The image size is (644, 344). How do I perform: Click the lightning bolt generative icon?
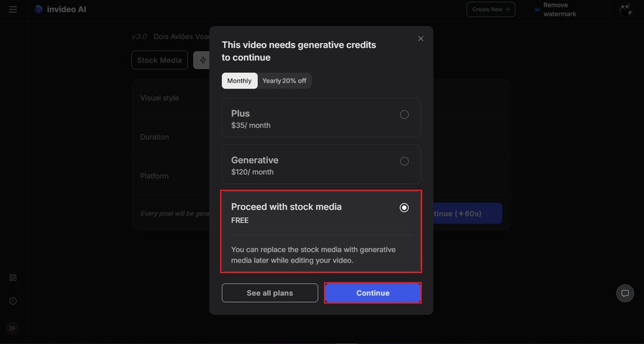[x=203, y=60]
